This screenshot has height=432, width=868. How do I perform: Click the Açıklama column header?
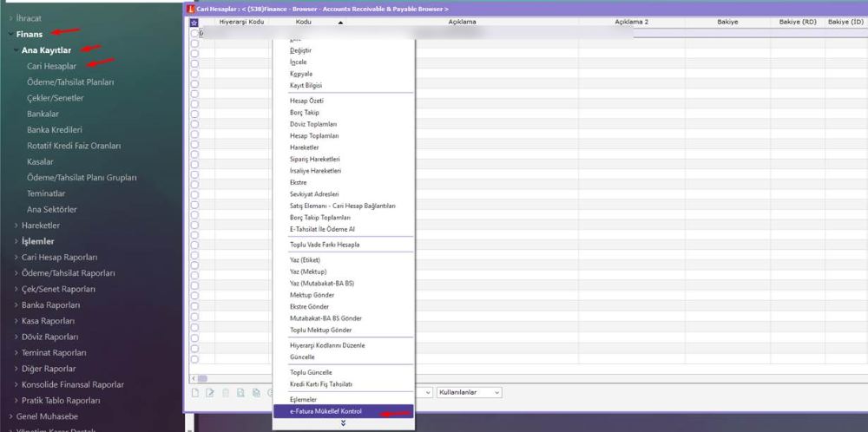pyautogui.click(x=463, y=23)
